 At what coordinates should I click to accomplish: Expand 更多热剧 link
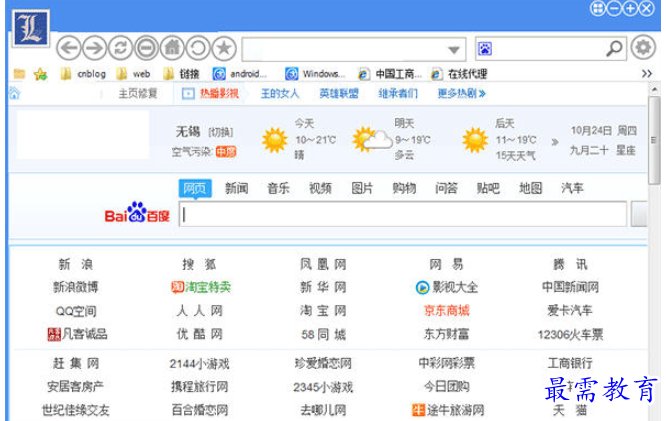click(461, 93)
